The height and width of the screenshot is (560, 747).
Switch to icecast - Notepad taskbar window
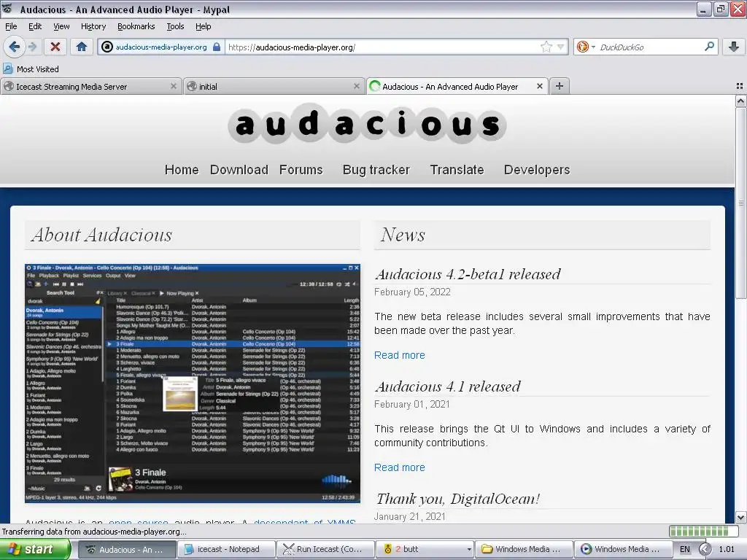coord(227,549)
